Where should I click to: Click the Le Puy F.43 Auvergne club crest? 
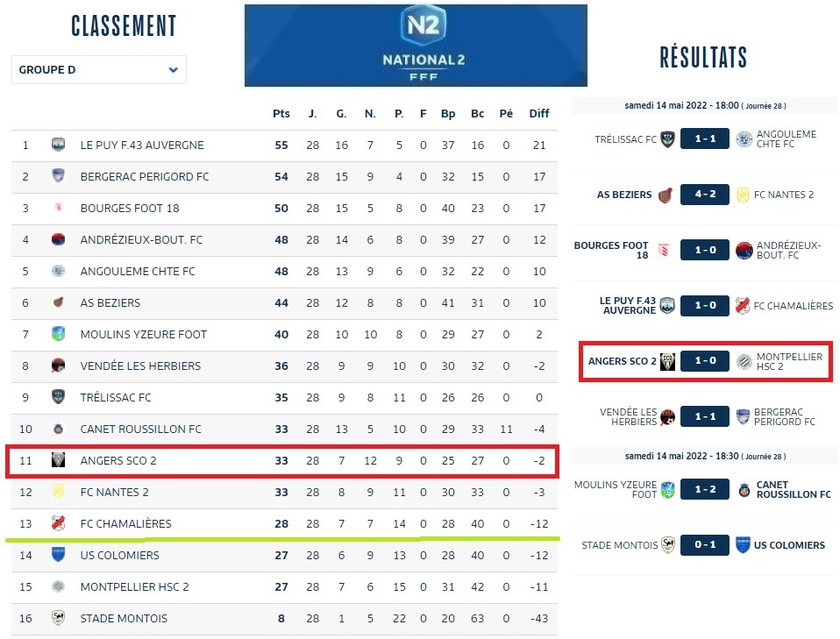tap(59, 146)
